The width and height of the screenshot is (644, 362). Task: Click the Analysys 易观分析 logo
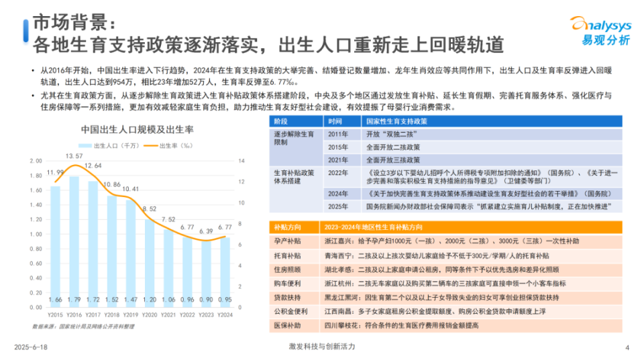point(602,31)
